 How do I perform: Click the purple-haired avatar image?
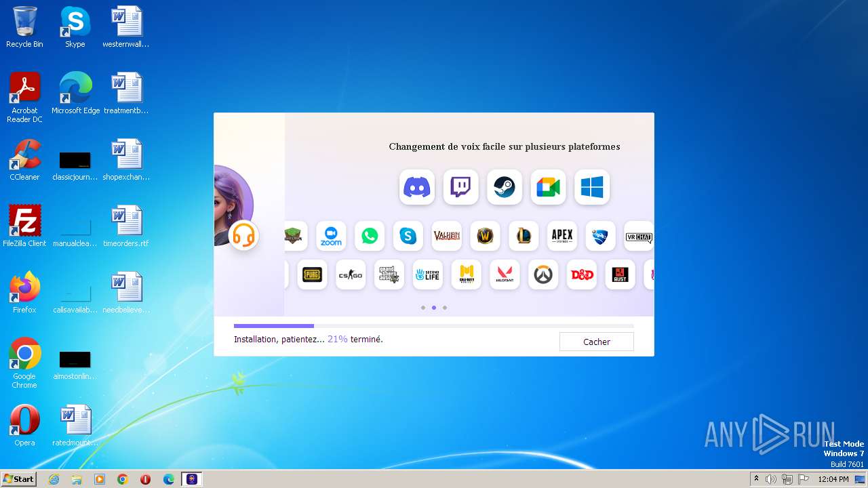tap(233, 203)
